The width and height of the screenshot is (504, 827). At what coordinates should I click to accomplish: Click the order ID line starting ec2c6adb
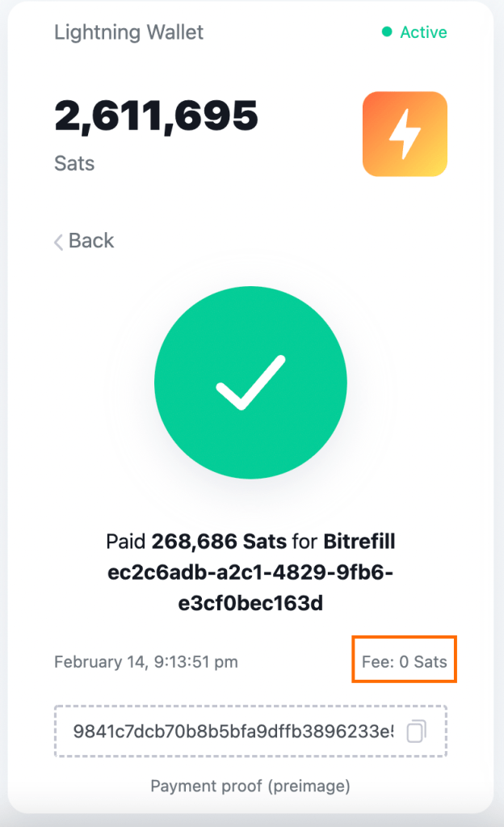[x=250, y=572]
